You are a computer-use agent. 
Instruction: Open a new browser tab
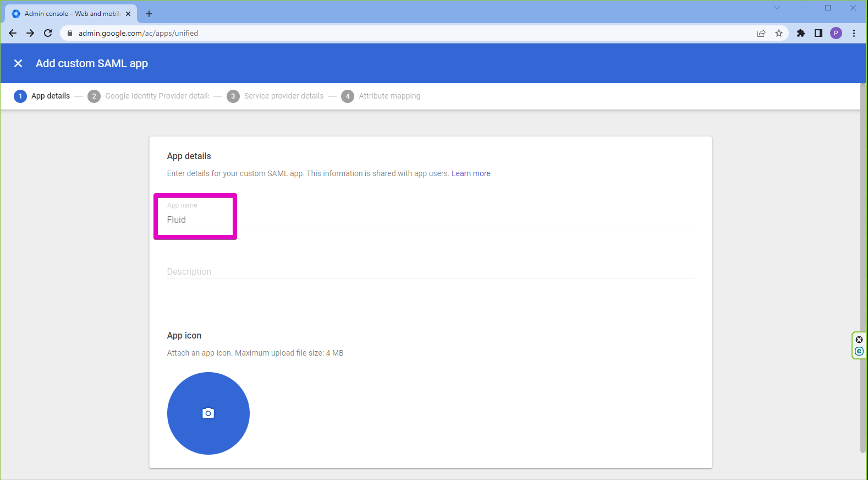[x=149, y=14]
